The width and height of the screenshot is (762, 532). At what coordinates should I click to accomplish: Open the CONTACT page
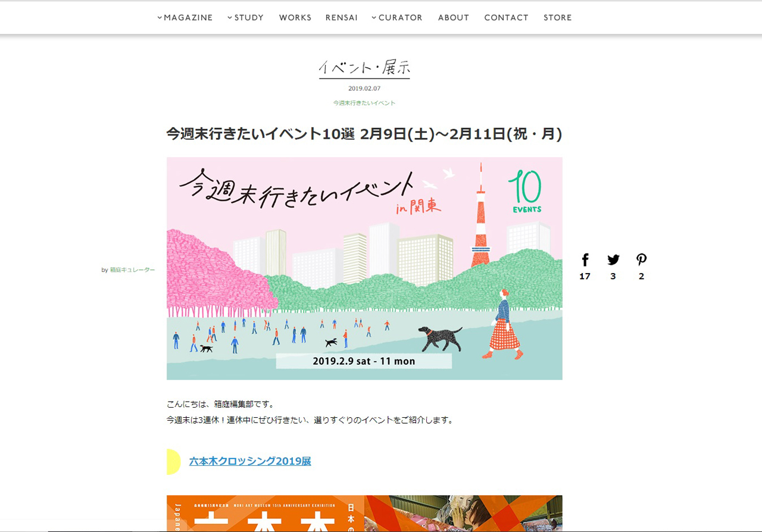point(507,18)
